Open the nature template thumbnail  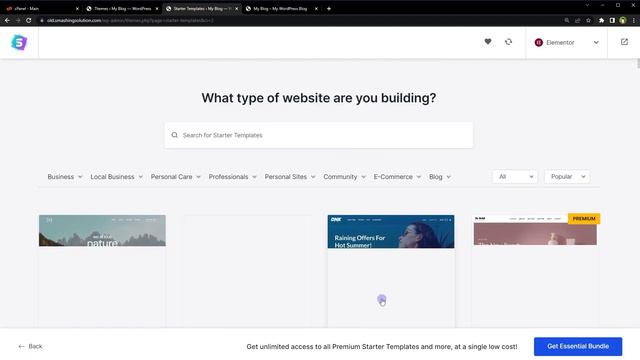click(x=102, y=231)
